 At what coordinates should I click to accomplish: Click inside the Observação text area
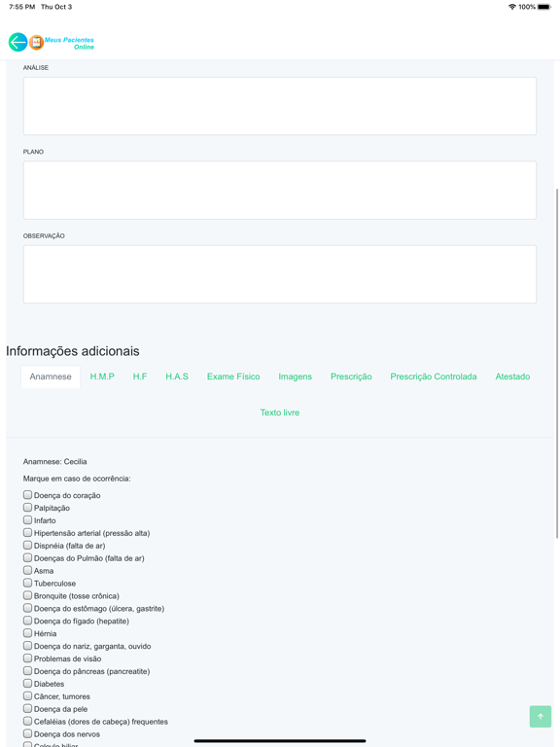click(x=280, y=274)
